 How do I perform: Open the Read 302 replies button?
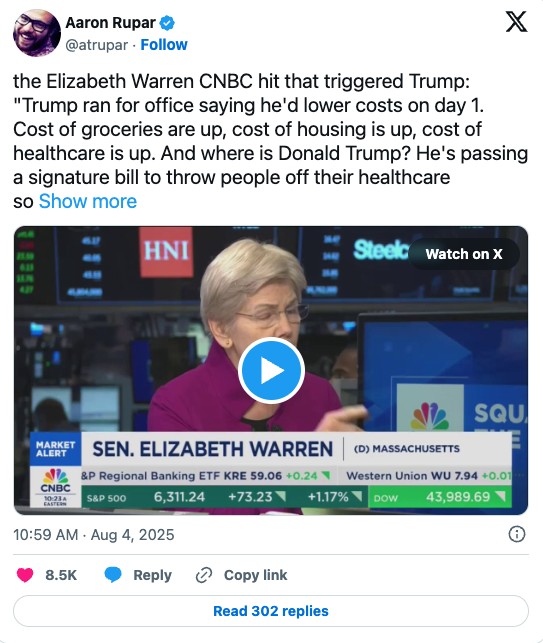coord(271,611)
